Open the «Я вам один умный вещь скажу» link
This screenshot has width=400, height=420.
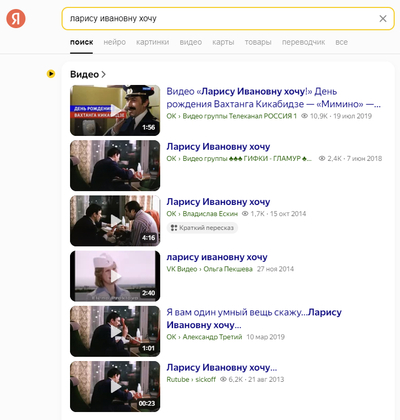[254, 318]
